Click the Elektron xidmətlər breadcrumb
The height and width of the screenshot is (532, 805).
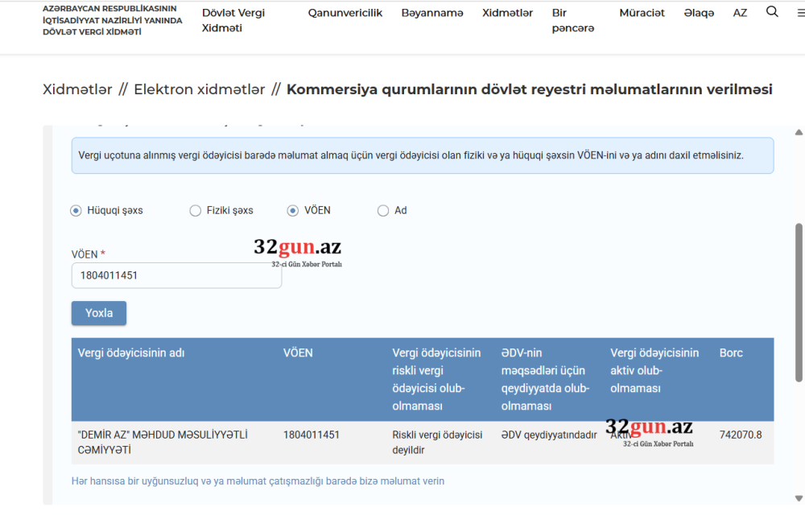click(x=199, y=89)
